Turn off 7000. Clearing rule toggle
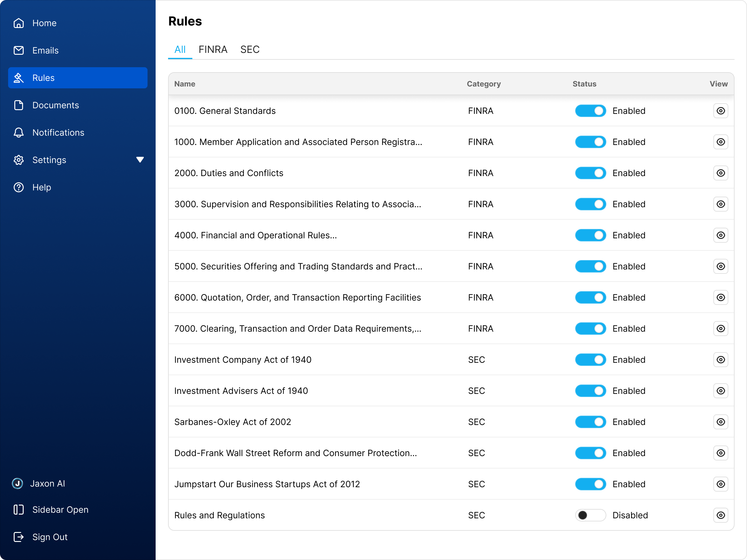The width and height of the screenshot is (747, 560). pyautogui.click(x=591, y=329)
